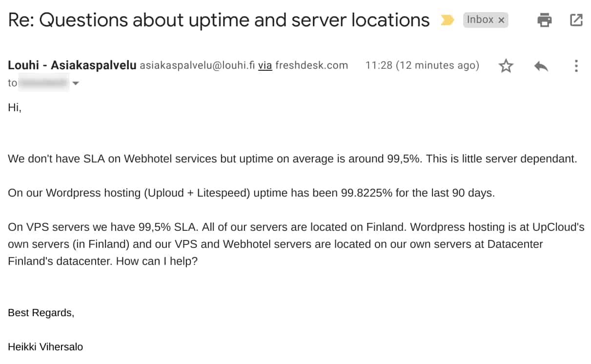Expand recipient details arrow next to 'to'
Viewport: 591px width, 364px height.
point(75,83)
